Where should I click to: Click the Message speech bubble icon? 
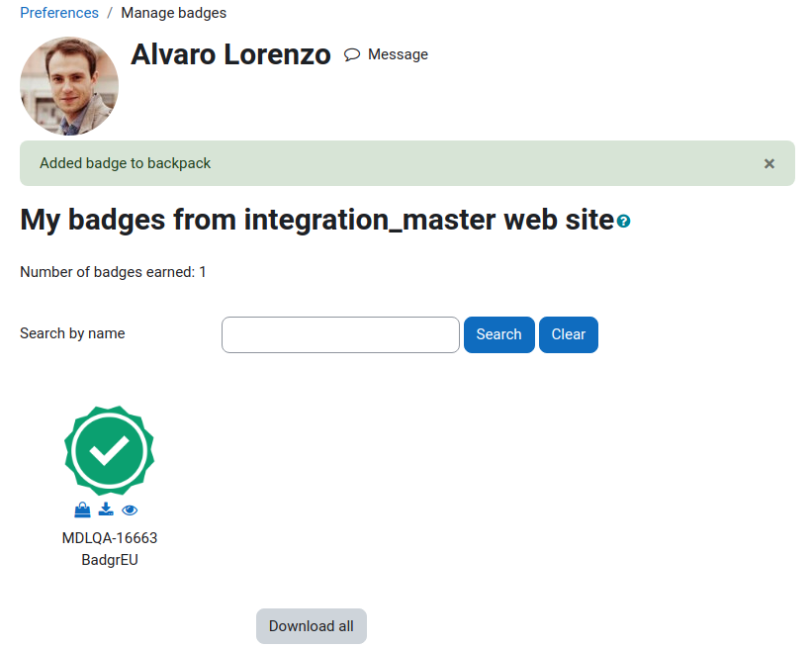click(x=352, y=54)
